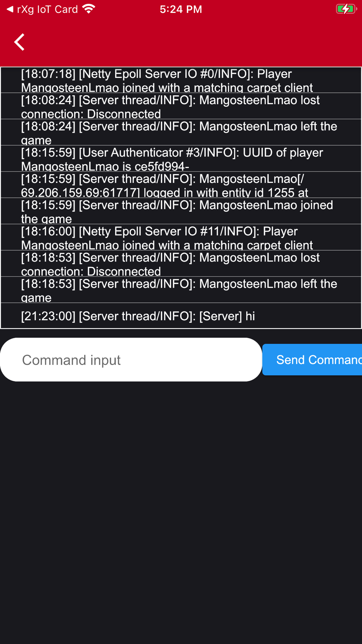This screenshot has height=644, width=362.
Task: Select the User Authenticator UUID log line
Action: point(181,159)
